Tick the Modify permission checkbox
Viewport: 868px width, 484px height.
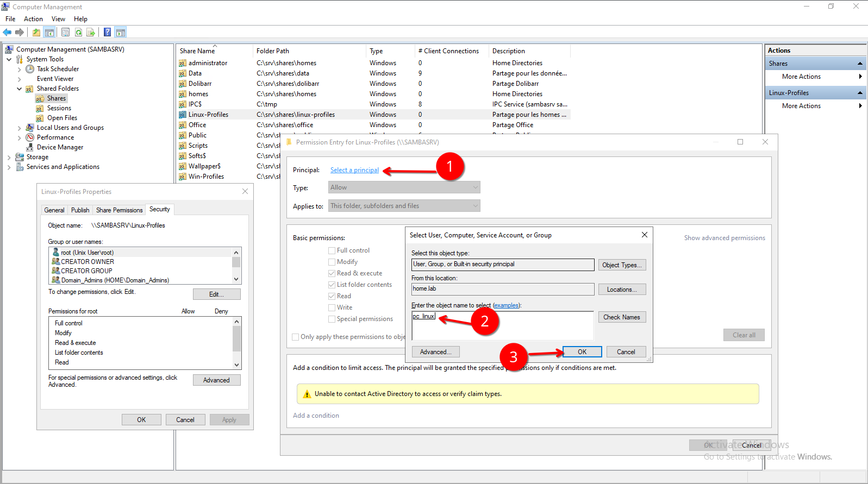[332, 262]
